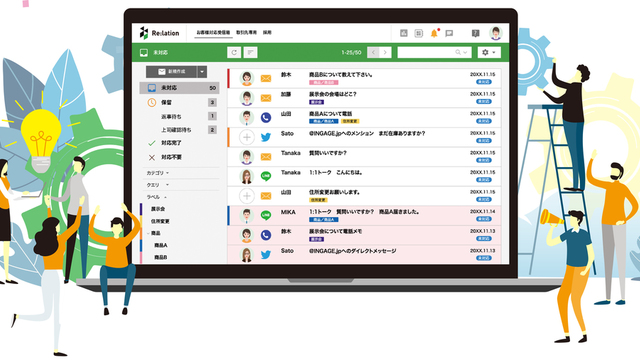Open ticket 展示会の会場はどこ？

click(x=333, y=94)
